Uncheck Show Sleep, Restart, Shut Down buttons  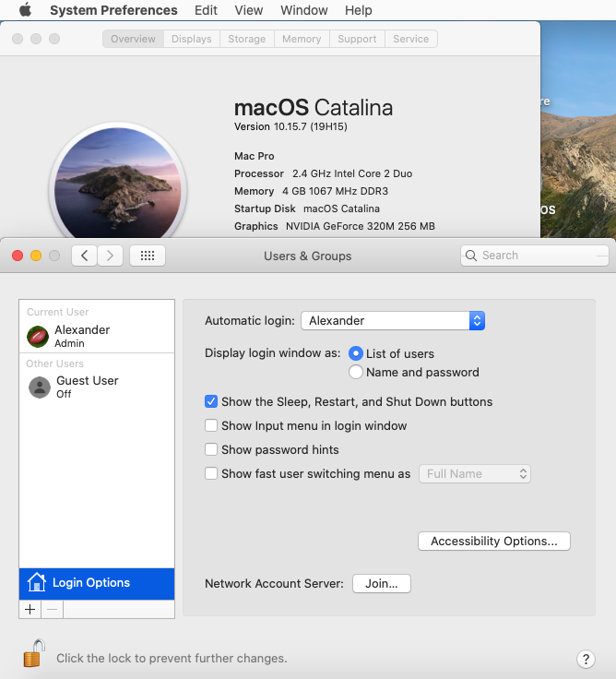[211, 401]
